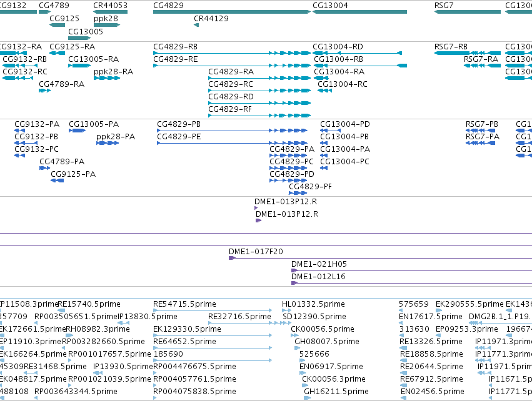Select transcript CG4829-RF
The height and width of the screenshot is (401, 532).
click(x=259, y=116)
